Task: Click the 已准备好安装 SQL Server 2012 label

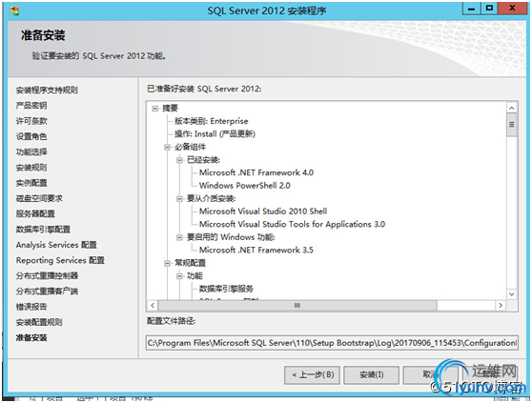Action: 204,90
